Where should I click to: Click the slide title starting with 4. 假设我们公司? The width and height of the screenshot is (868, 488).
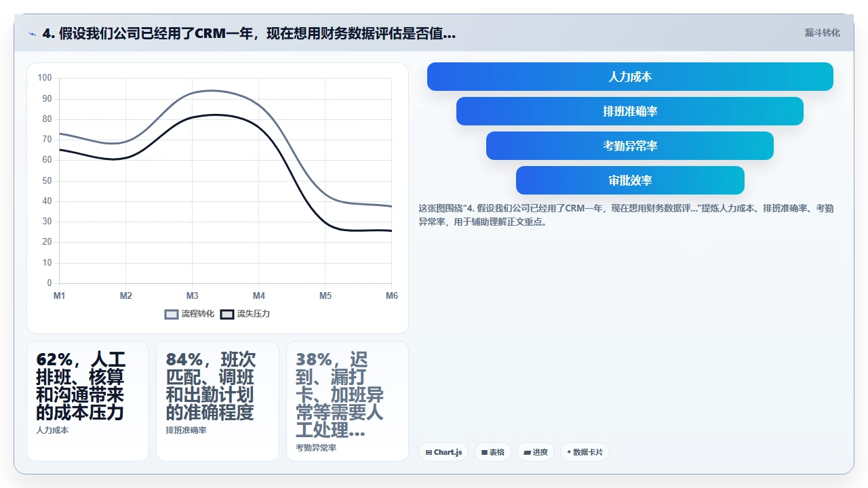249,33
